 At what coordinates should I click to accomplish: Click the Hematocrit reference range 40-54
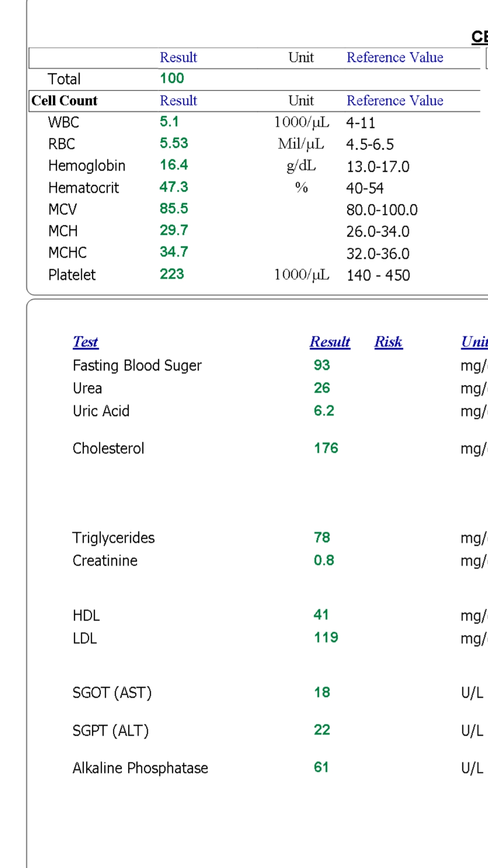point(365,188)
